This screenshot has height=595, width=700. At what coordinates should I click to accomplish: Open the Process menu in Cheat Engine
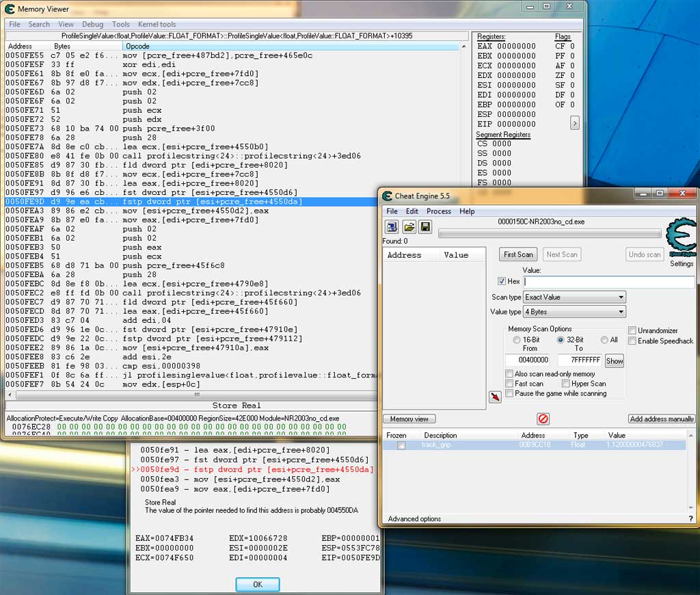point(438,211)
